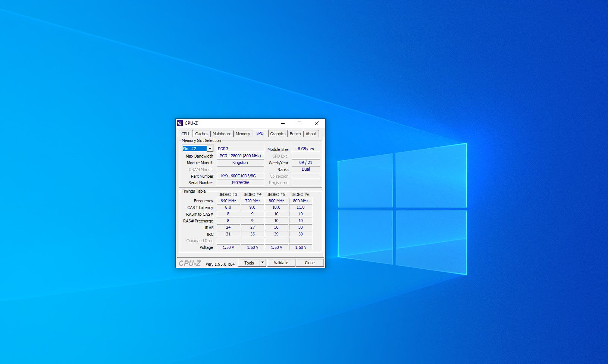
Task: Click the Validate button
Action: click(281, 263)
